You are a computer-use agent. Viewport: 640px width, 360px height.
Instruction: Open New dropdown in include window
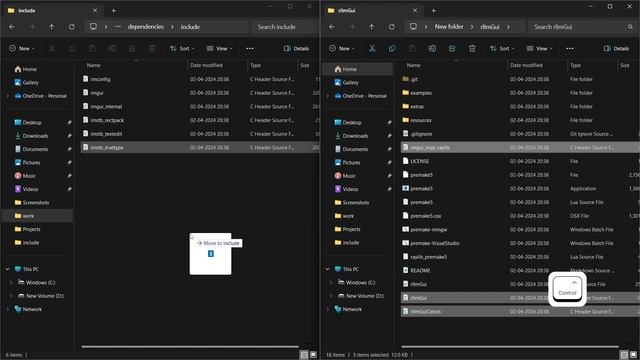(x=22, y=49)
